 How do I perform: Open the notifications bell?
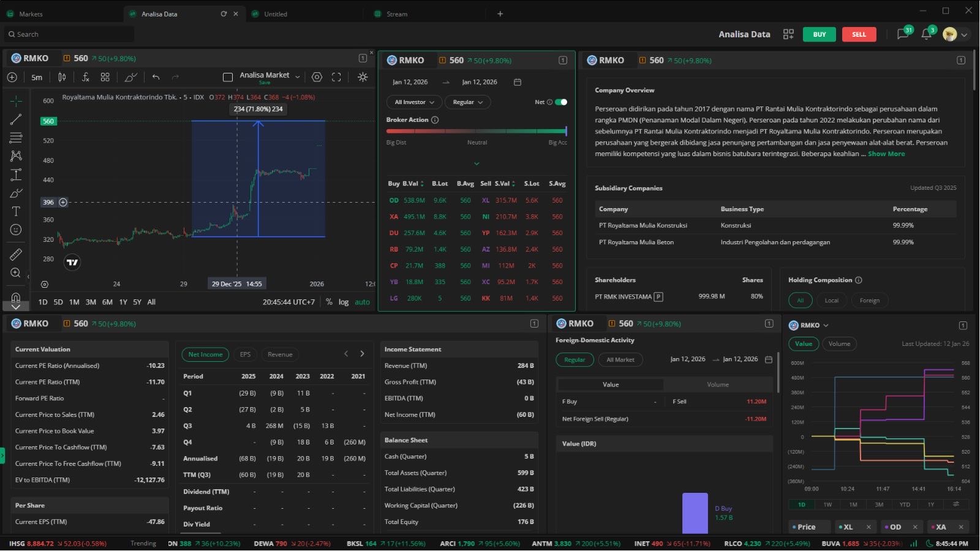tap(926, 34)
